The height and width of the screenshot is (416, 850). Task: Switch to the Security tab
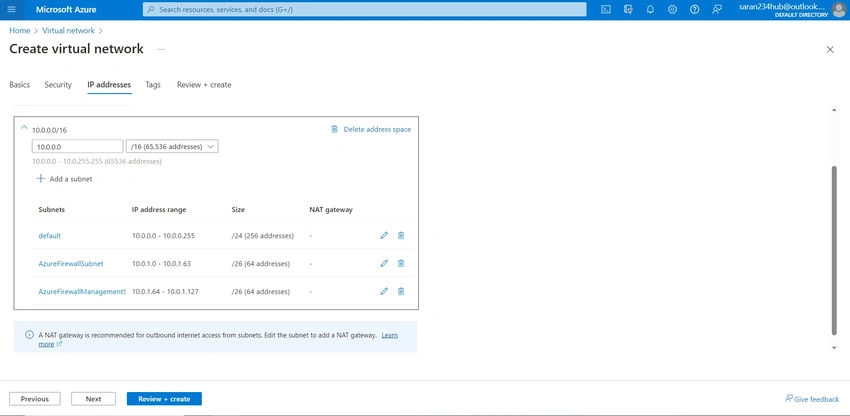[58, 85]
